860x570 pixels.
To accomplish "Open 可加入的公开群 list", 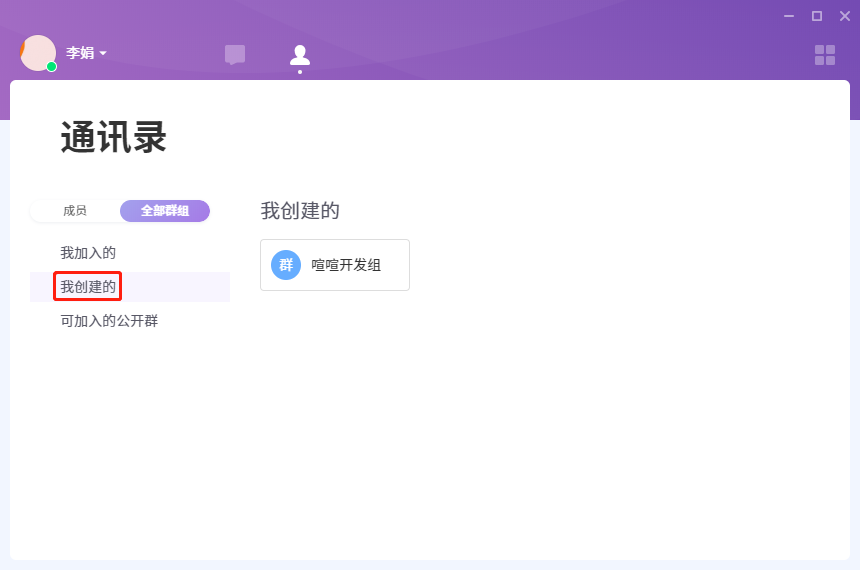I will tap(109, 321).
